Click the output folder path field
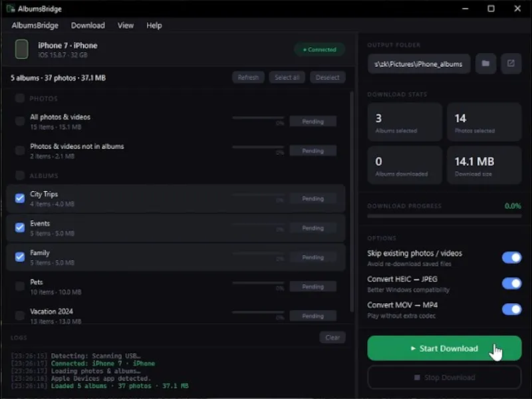The height and width of the screenshot is (399, 532). (x=419, y=64)
